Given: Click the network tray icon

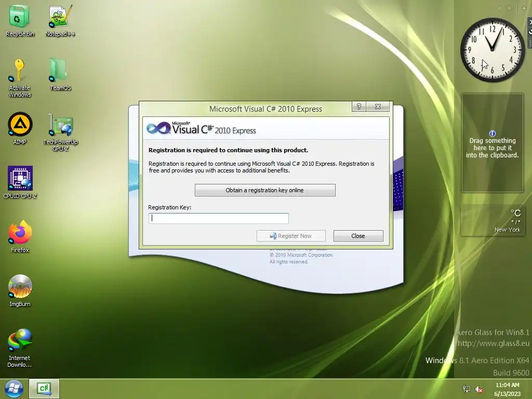Looking at the screenshot, I should pyautogui.click(x=467, y=389).
